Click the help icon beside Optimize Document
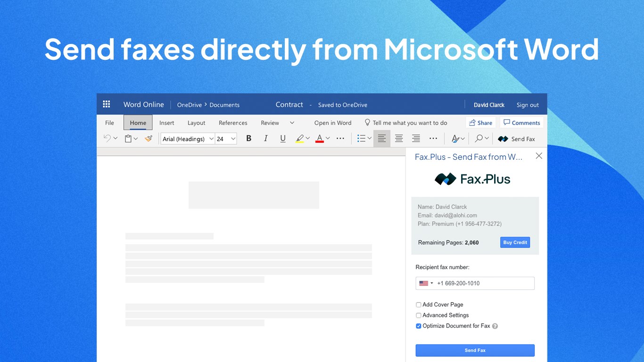Image resolution: width=644 pixels, height=362 pixels. point(495,326)
